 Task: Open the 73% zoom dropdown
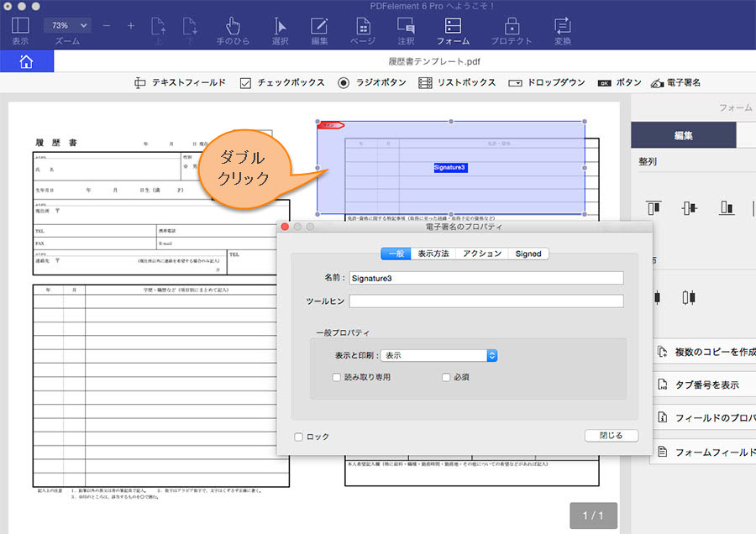[66, 25]
